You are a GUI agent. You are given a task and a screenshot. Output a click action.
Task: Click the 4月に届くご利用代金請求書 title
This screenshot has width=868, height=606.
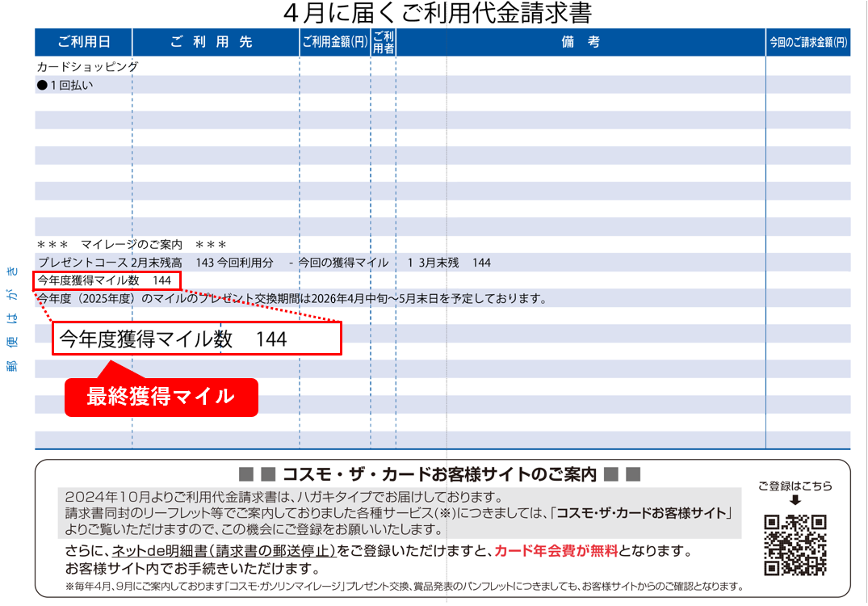coord(438,13)
